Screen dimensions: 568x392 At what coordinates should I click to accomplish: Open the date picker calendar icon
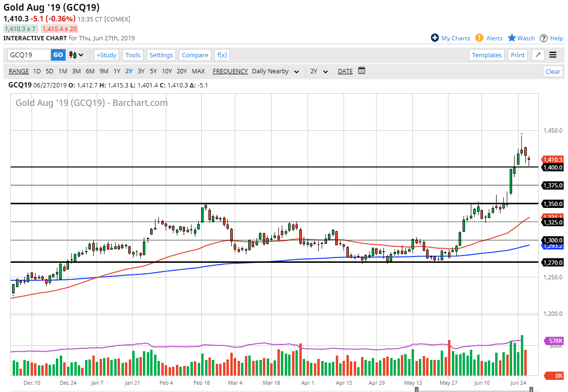361,71
